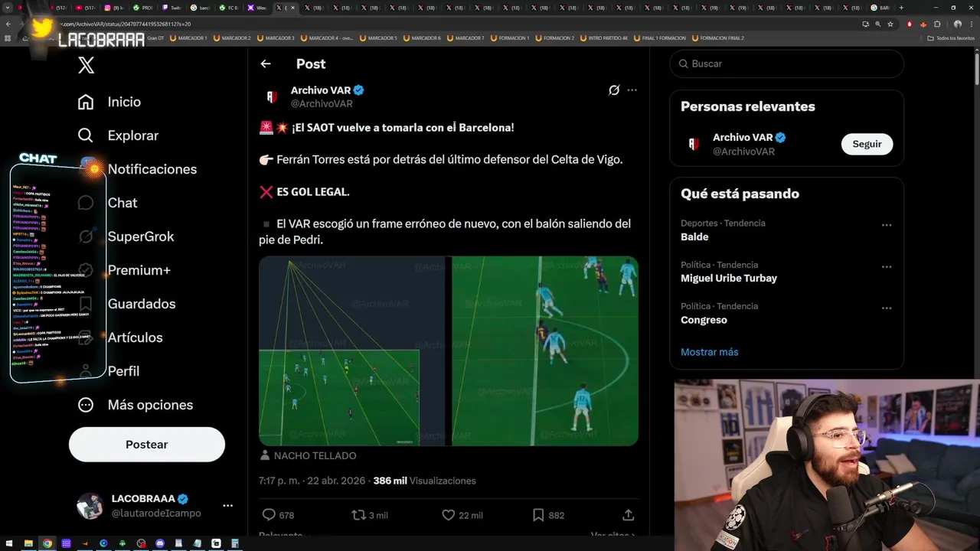Open right Ferran Torres close-up image

tap(544, 351)
